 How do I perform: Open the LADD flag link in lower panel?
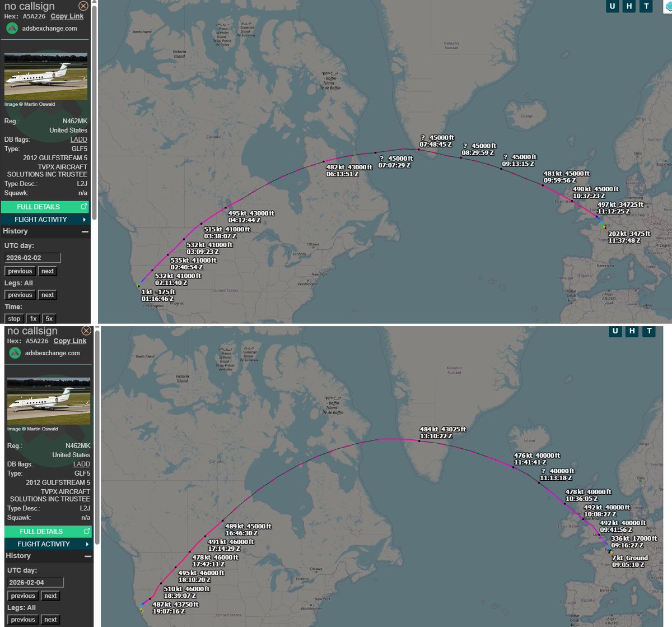point(82,464)
